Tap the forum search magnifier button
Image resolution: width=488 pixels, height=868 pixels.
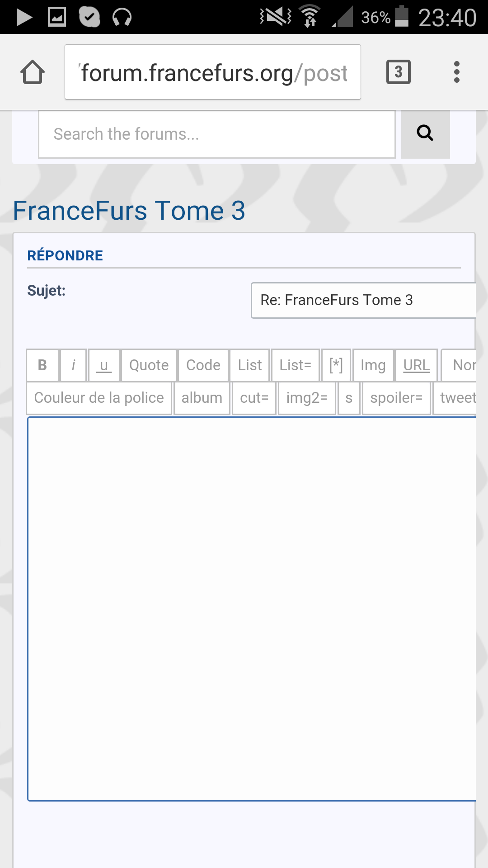425,134
